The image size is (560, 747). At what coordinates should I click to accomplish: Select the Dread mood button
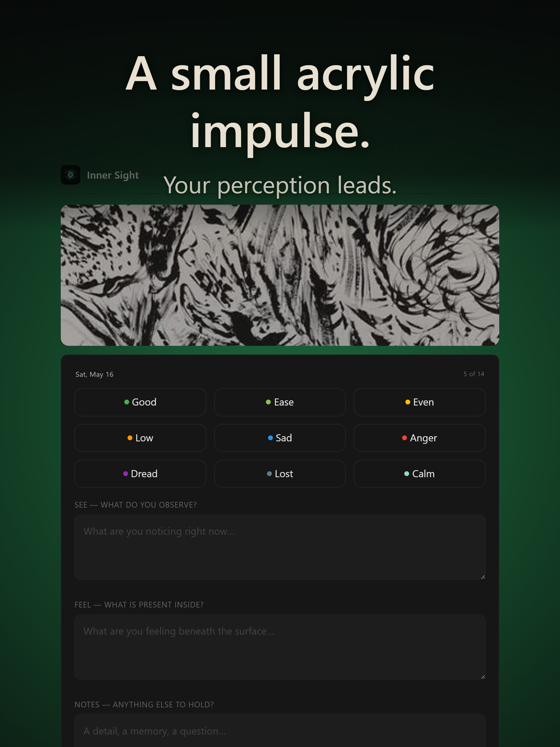pyautogui.click(x=140, y=473)
